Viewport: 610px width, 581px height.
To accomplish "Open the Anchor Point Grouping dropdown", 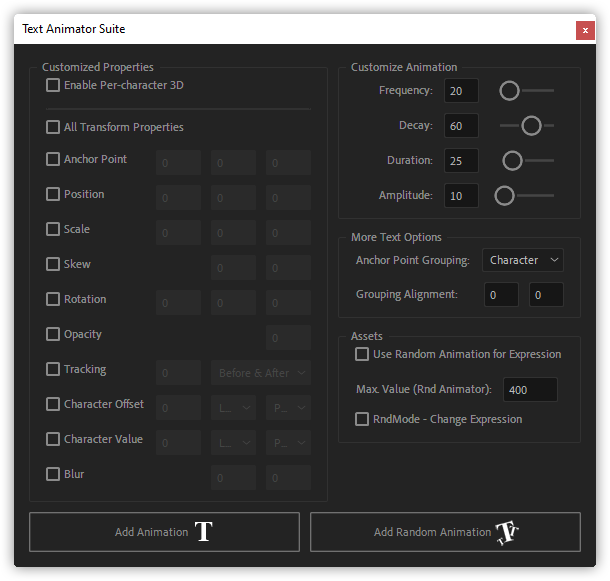I will point(522,260).
